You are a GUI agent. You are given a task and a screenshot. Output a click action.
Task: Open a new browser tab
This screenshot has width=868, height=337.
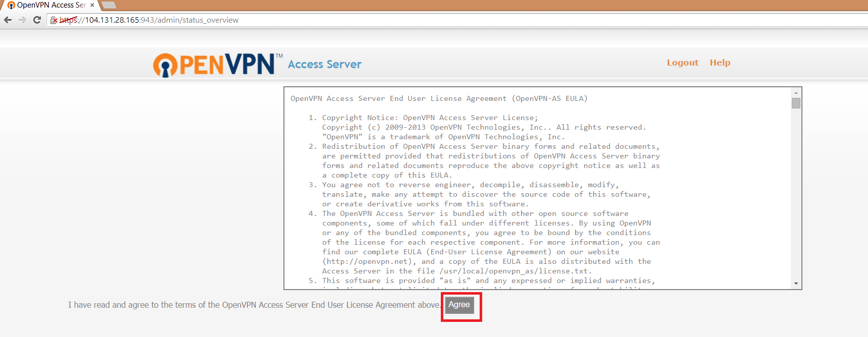point(109,5)
